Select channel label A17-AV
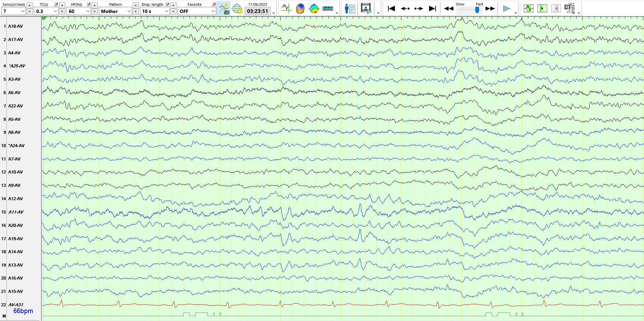Screen dimensions: 644x321 pos(15,40)
